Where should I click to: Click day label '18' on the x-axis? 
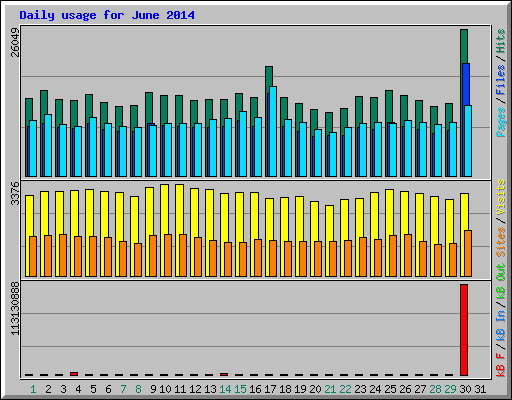point(285,389)
